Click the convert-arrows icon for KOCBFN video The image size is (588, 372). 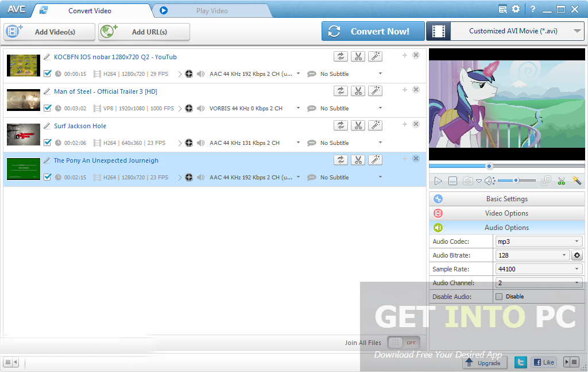[341, 57]
